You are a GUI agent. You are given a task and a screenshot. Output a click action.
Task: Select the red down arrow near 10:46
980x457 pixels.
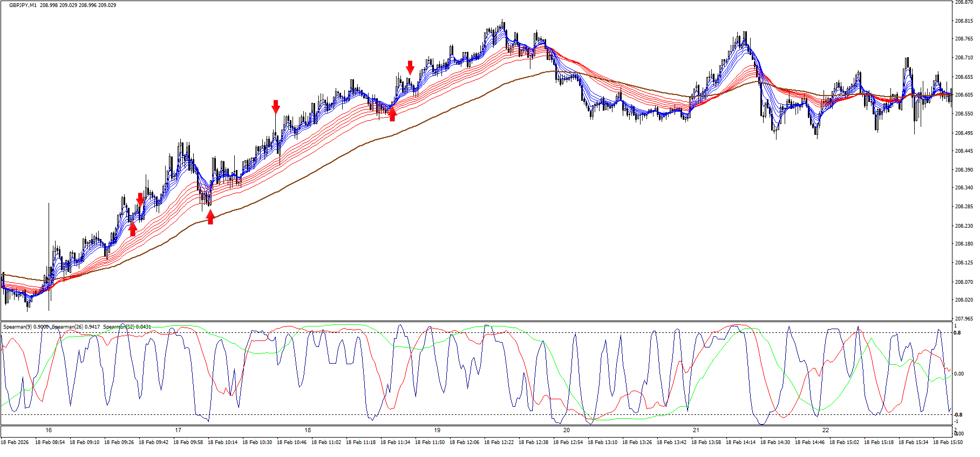pyautogui.click(x=276, y=106)
